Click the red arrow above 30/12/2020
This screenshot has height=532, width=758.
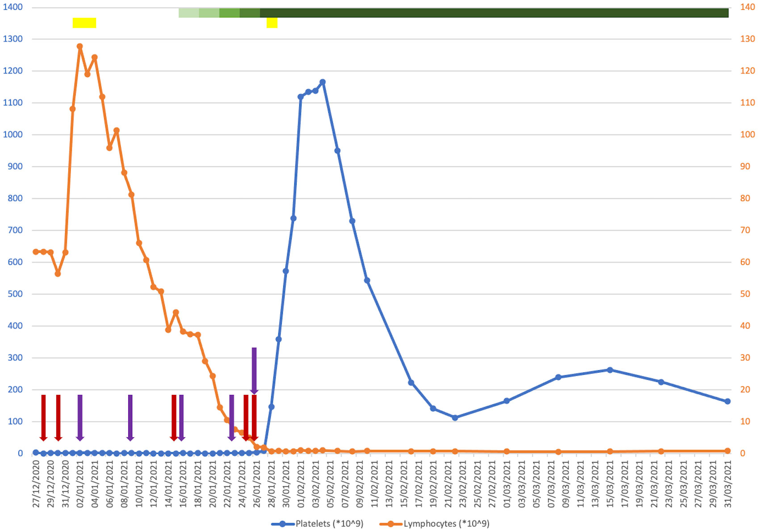pyautogui.click(x=58, y=418)
